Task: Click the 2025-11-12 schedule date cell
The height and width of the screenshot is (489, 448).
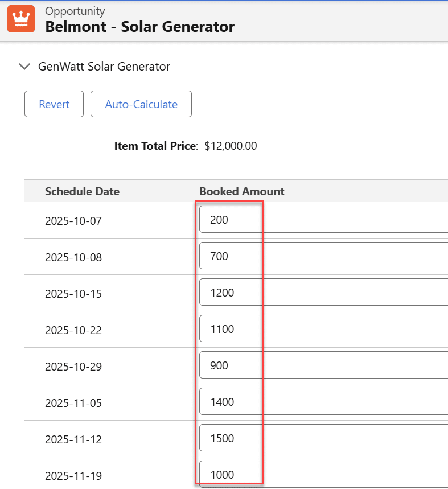Action: tap(73, 439)
